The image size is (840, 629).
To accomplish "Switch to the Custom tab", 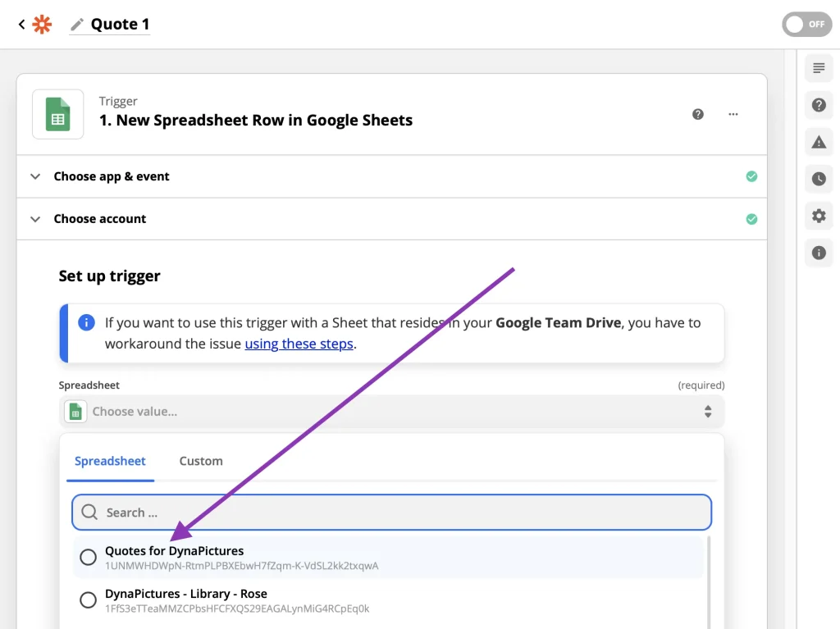I will (201, 461).
